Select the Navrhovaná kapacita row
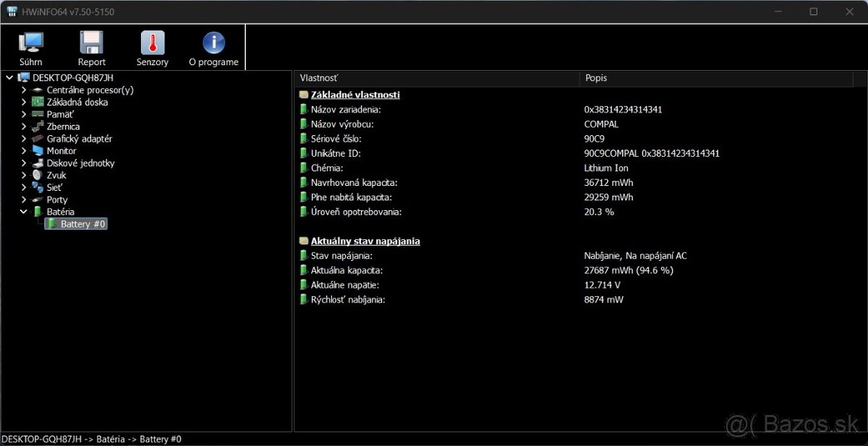 coord(354,183)
